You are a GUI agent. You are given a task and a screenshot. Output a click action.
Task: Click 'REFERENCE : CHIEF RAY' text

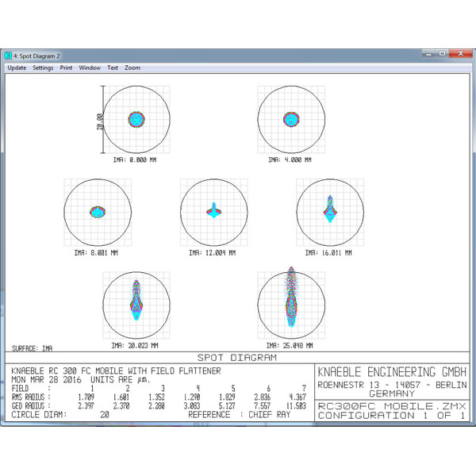(x=240, y=415)
